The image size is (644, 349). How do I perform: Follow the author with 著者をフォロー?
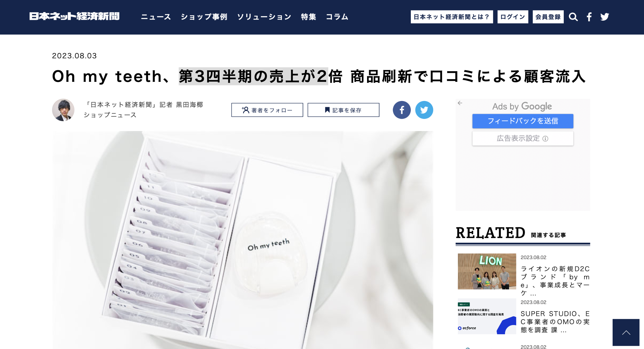(267, 110)
